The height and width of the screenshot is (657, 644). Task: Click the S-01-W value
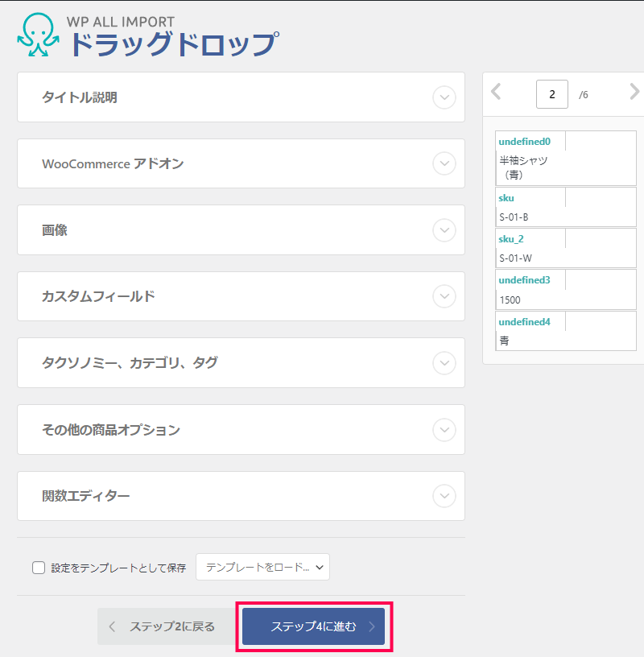point(515,258)
